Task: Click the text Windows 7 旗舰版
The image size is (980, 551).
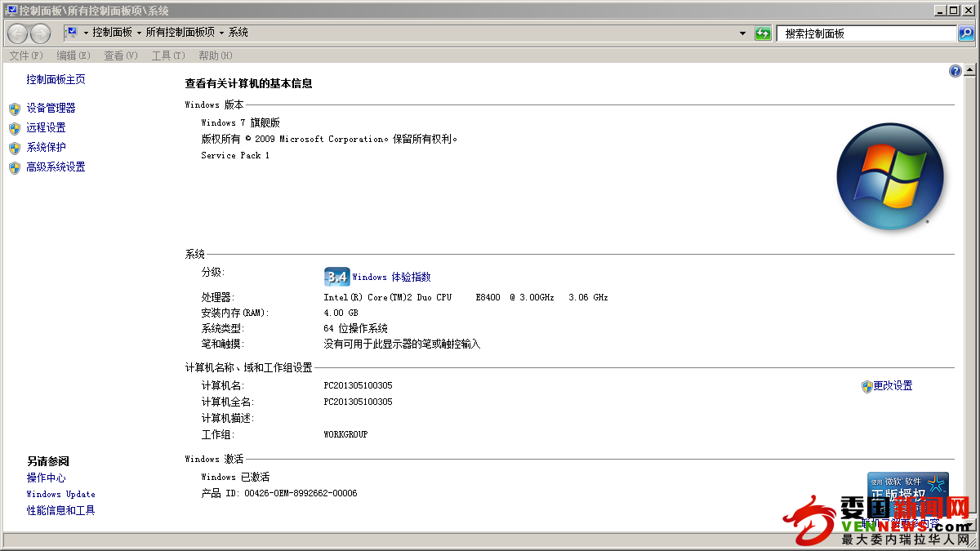Action: (x=240, y=122)
